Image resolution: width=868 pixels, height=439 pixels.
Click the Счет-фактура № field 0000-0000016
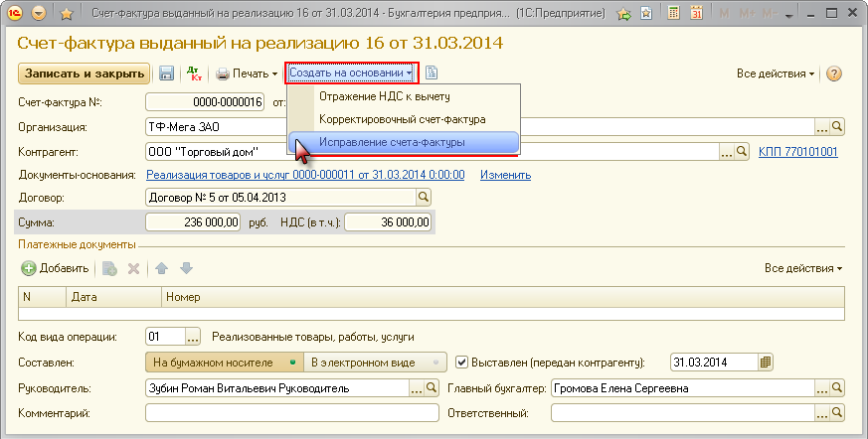click(x=206, y=102)
